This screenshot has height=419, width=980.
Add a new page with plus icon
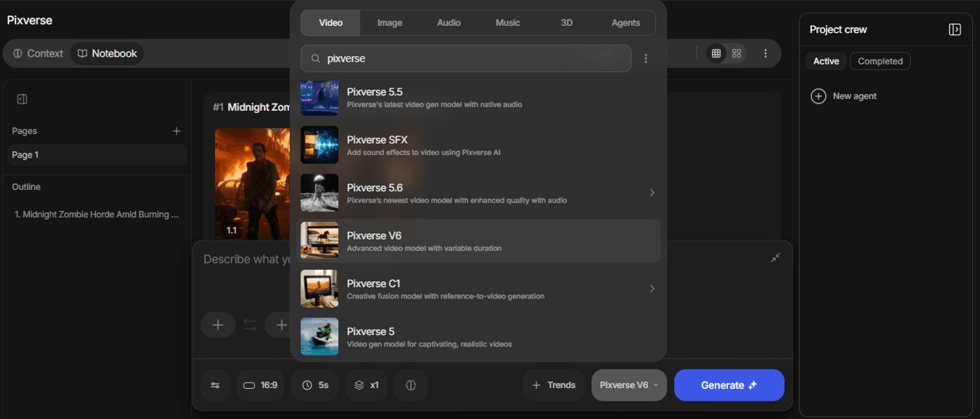[176, 131]
